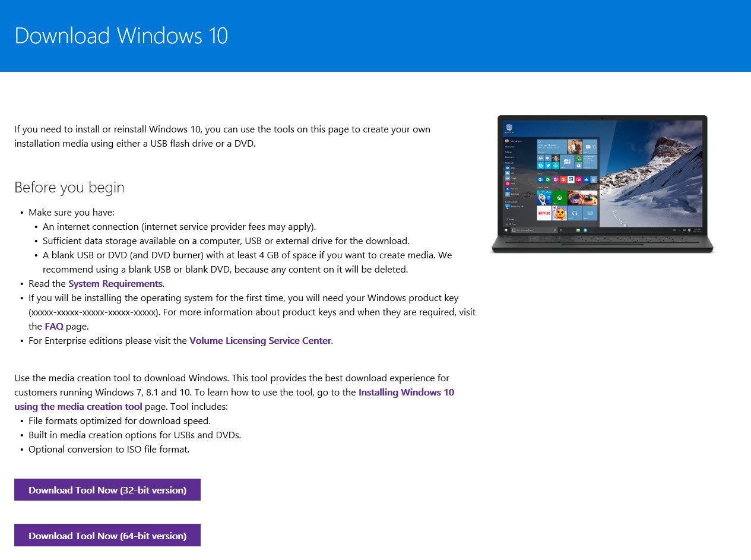Viewport: 751px width, 560px height.
Task: Select the green Xbox tile in the Start menu image
Action: pyautogui.click(x=559, y=198)
